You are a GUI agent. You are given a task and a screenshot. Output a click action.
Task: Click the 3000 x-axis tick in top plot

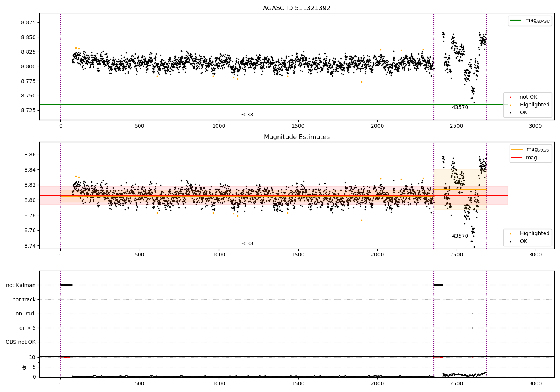tap(535, 126)
